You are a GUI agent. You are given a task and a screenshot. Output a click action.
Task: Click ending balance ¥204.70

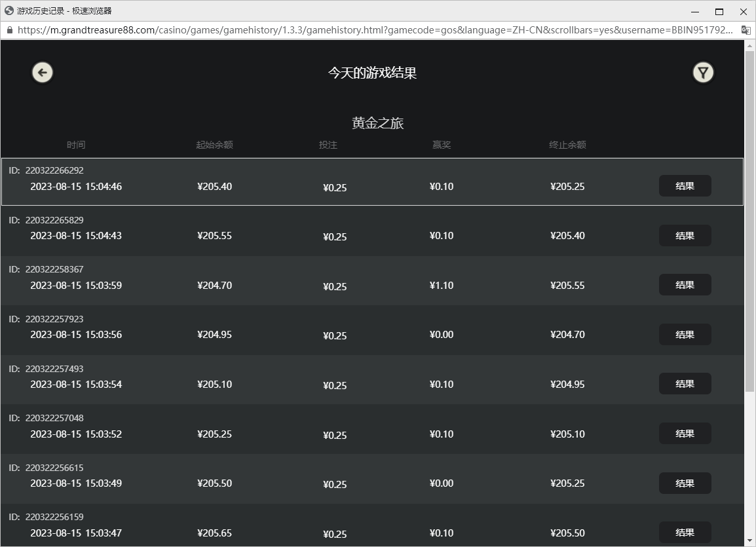(567, 335)
